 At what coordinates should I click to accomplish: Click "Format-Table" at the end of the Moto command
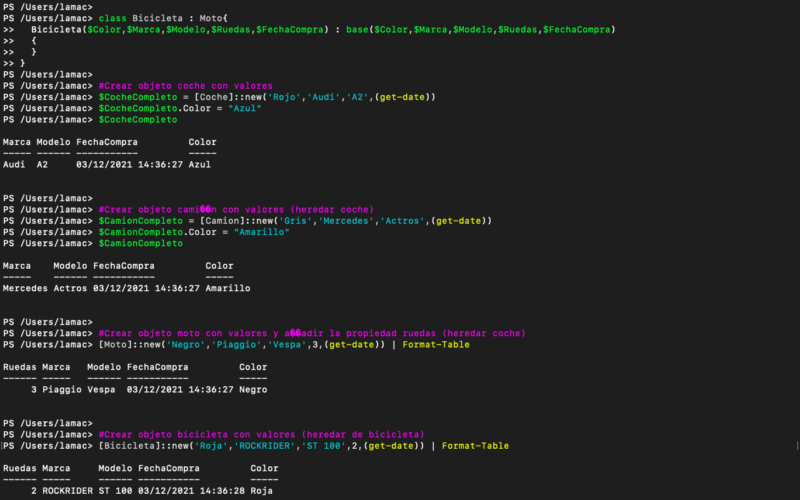(436, 343)
